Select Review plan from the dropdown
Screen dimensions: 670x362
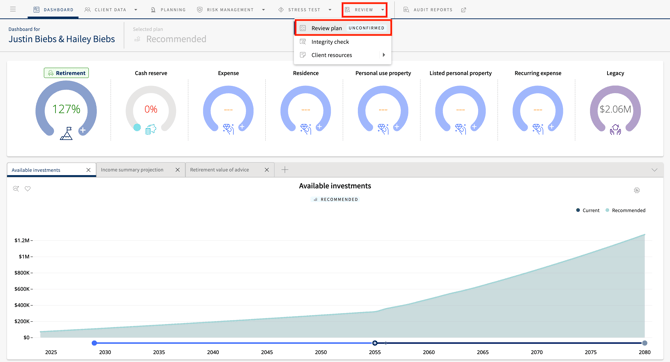(343, 28)
